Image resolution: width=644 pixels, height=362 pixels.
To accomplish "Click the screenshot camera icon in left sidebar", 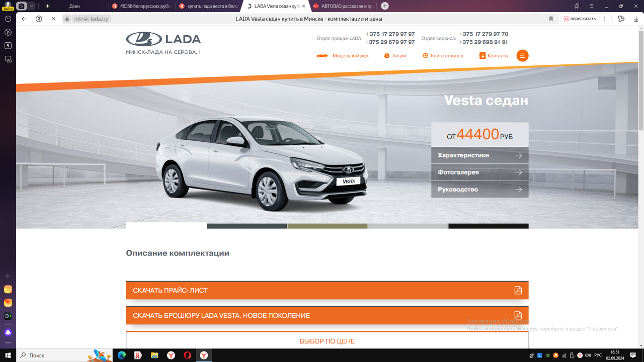I will tap(8, 59).
